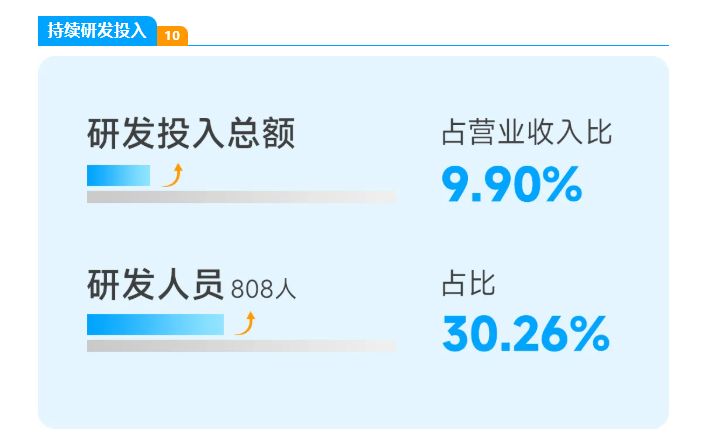Click the 占比 label
The width and height of the screenshot is (712, 442).
click(x=468, y=284)
